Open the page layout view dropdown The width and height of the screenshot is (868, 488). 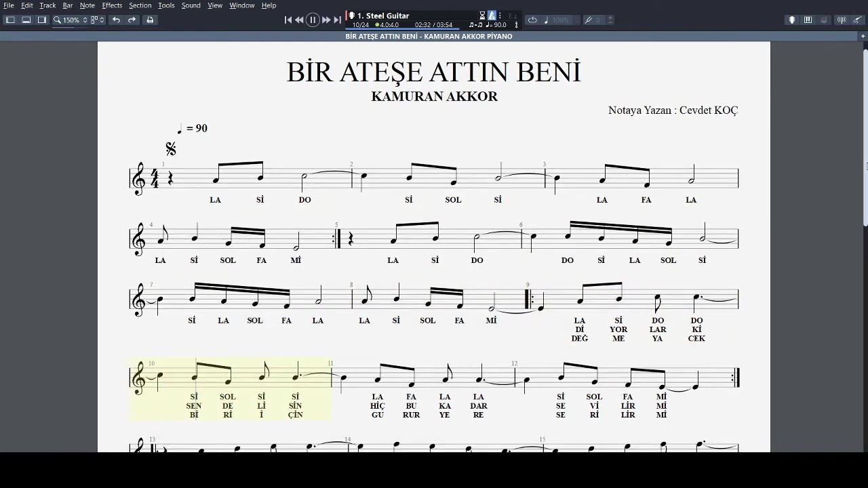97,20
